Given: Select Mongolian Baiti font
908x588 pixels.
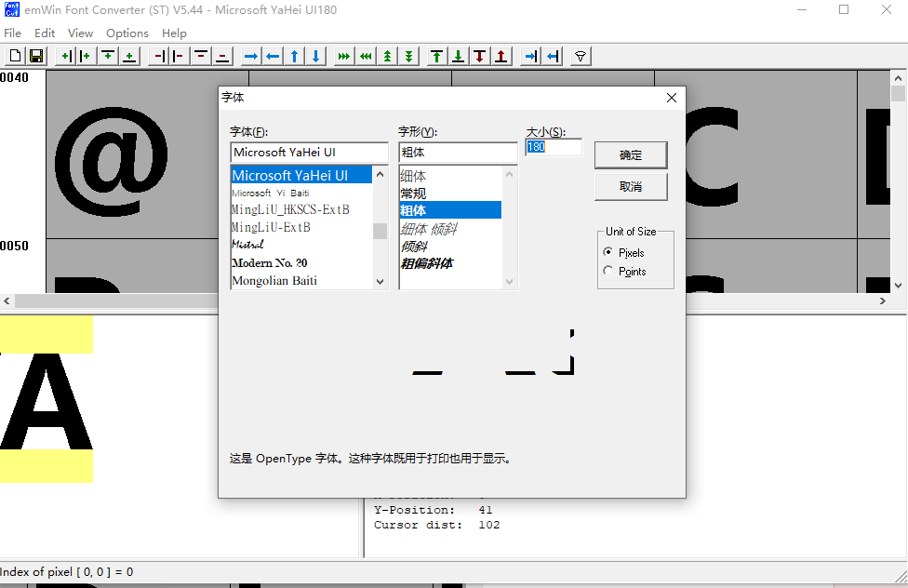Looking at the screenshot, I should click(301, 280).
